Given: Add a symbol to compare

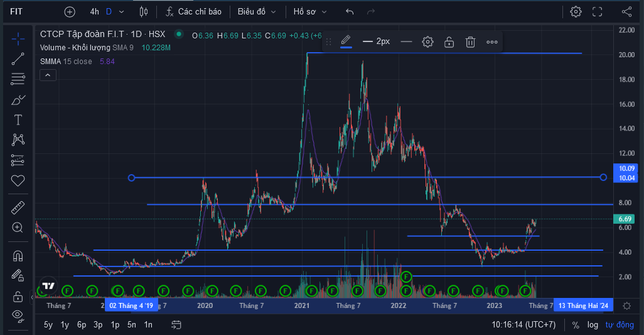Looking at the screenshot, I should 70,12.
